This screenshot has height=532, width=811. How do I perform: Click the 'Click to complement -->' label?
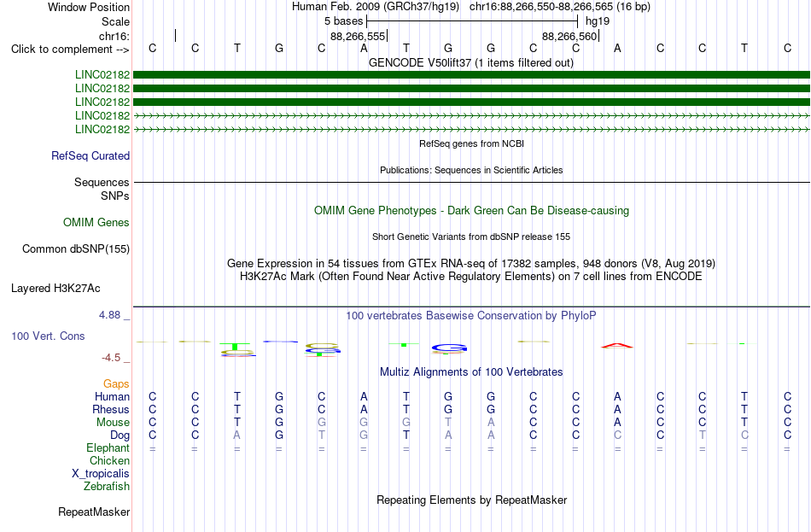(x=70, y=50)
